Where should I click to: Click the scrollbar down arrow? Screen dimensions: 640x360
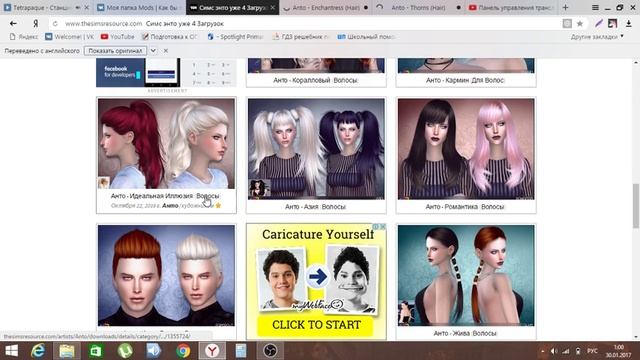636,337
